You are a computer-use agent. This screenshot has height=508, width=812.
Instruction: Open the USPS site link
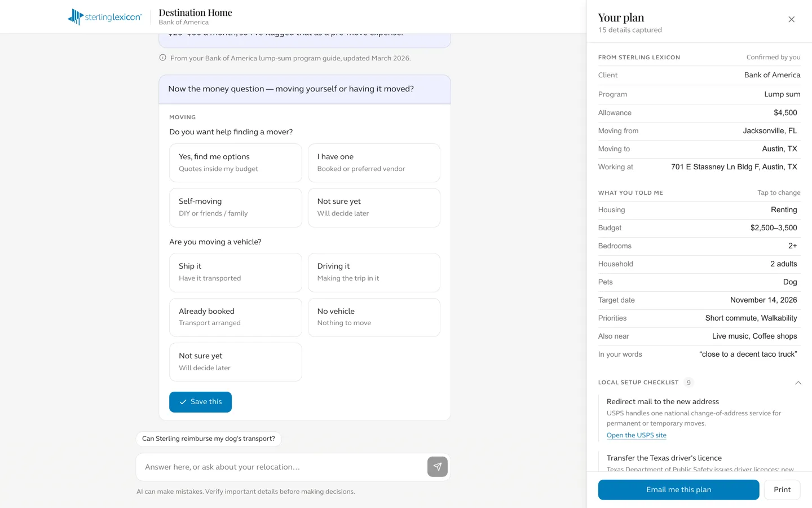click(x=636, y=435)
